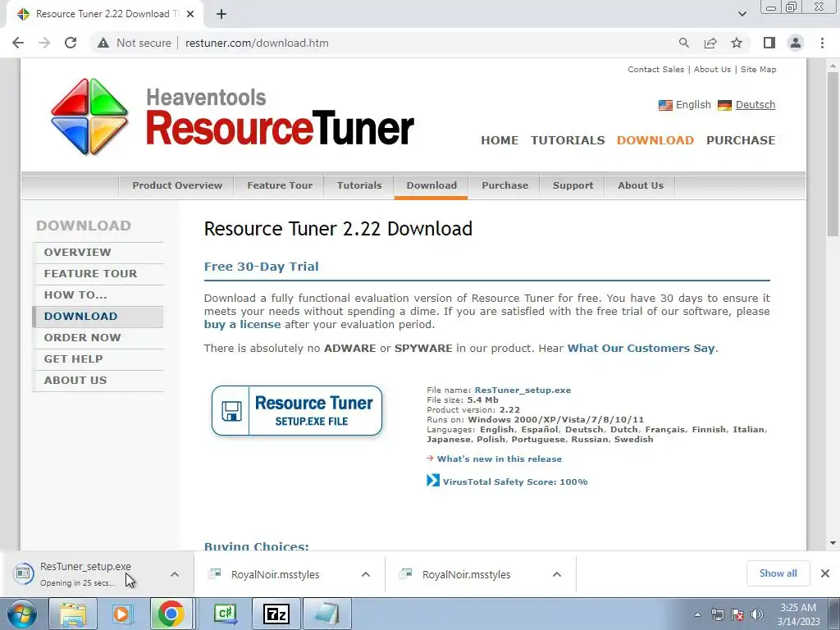This screenshot has width=840, height=630.
Task: Reload the page with the refresh icon
Action: 71,43
